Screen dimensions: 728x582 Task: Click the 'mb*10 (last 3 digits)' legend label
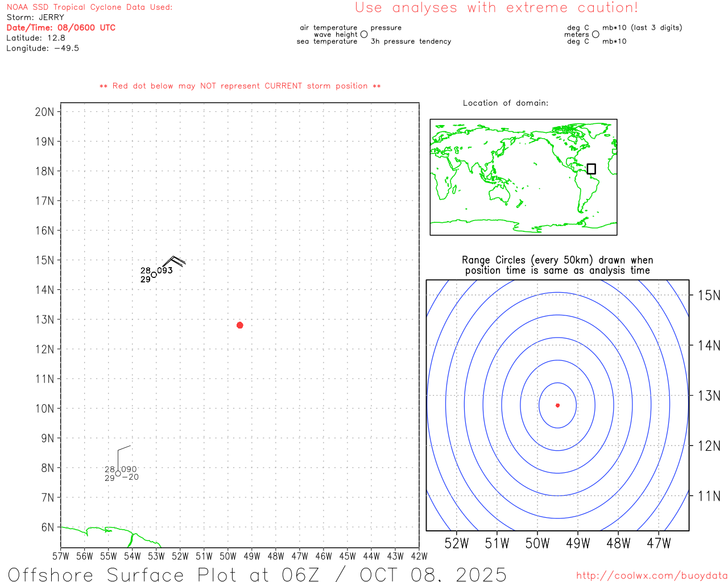[x=642, y=28]
